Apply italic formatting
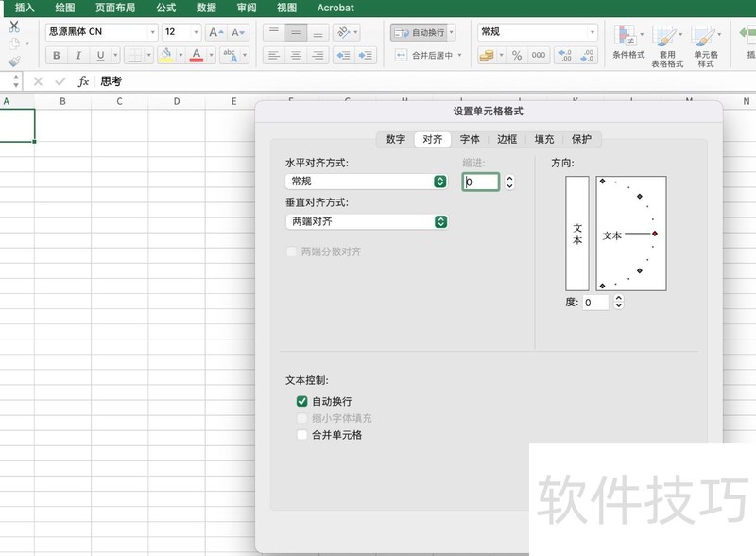 point(77,55)
